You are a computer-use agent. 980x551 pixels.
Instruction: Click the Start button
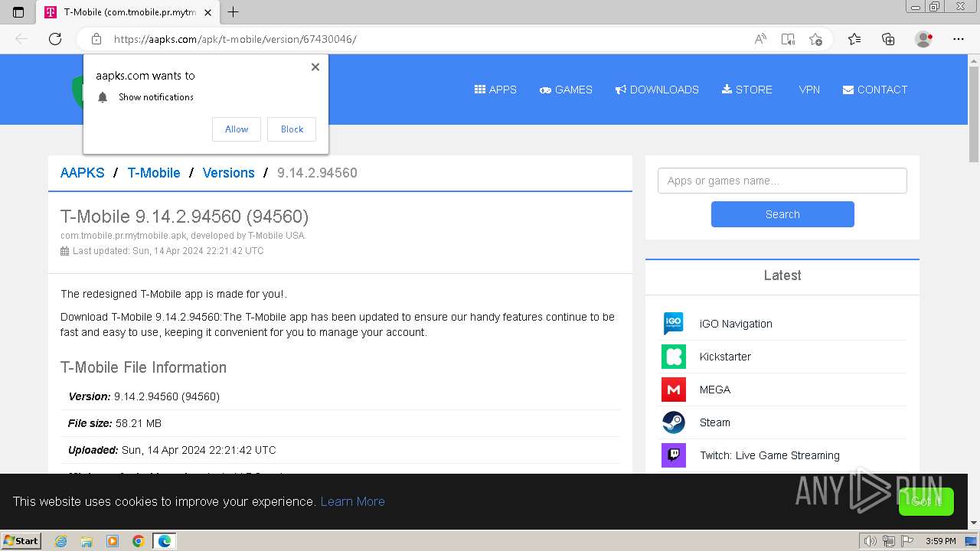21,541
